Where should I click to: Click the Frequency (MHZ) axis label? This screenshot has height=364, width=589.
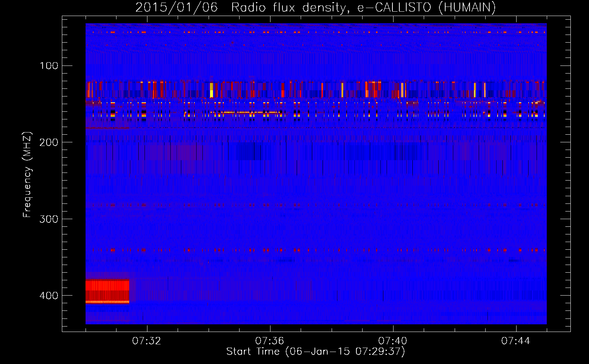(27, 174)
